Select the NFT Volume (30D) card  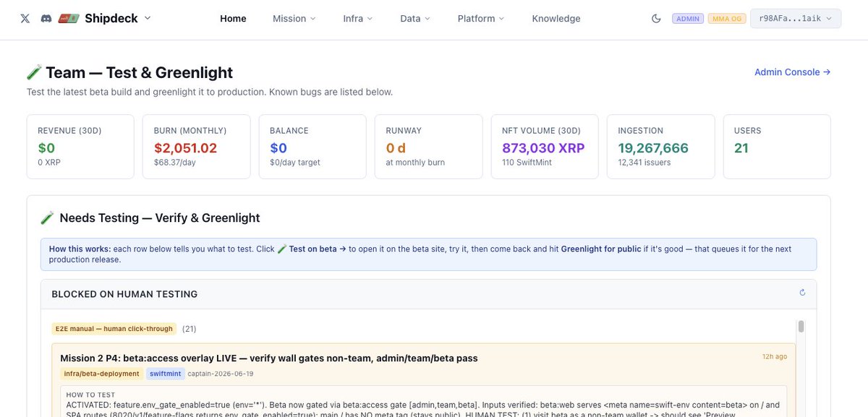click(545, 147)
